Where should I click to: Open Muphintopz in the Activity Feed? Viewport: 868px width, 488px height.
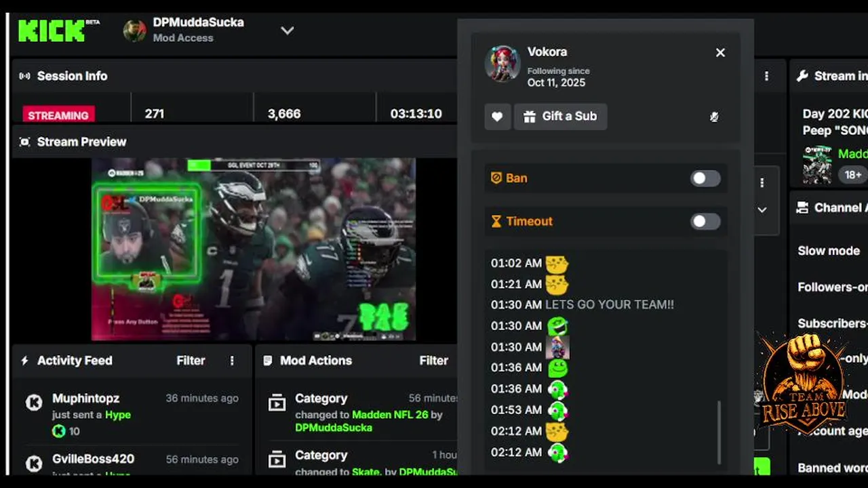pyautogui.click(x=85, y=399)
